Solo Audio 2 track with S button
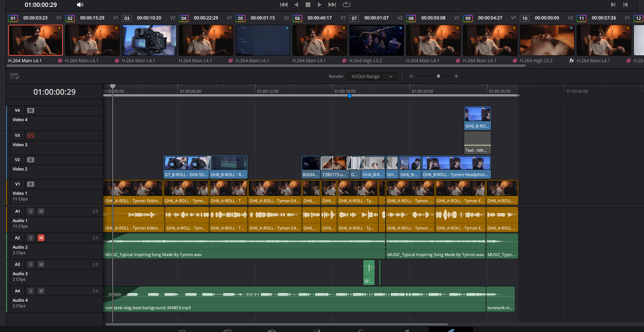This screenshot has height=332, width=644. click(30, 238)
